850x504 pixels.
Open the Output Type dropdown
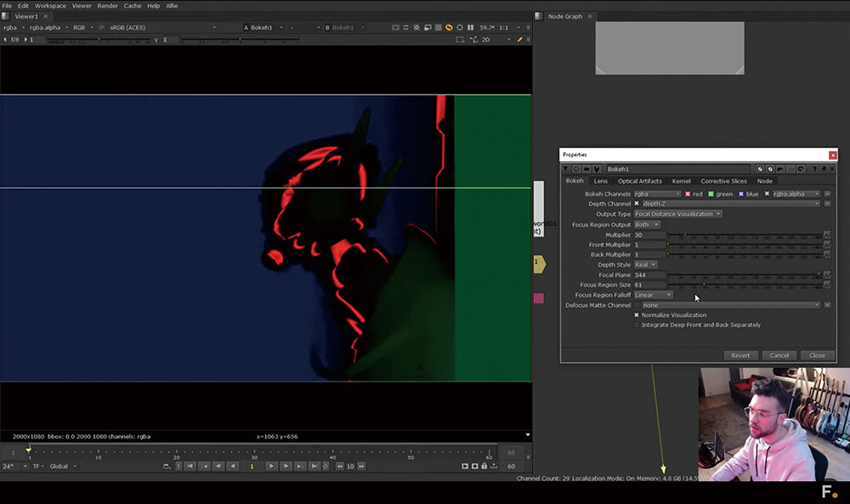(x=677, y=214)
